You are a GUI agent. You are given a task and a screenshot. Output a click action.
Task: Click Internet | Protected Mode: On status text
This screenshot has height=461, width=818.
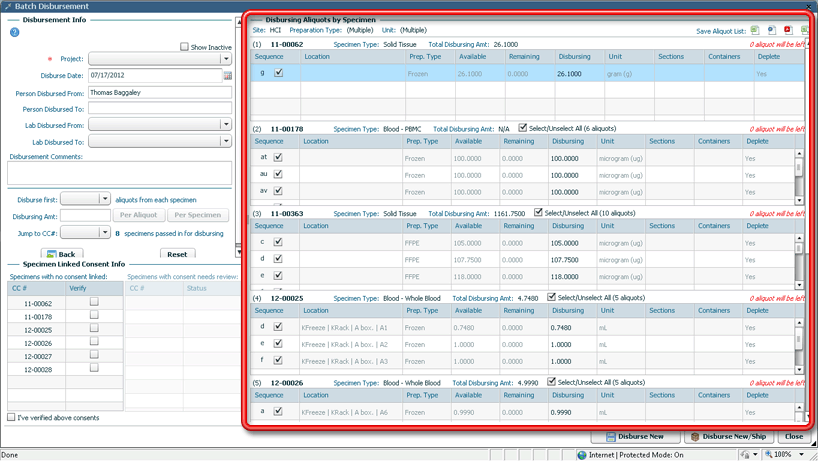(x=636, y=455)
